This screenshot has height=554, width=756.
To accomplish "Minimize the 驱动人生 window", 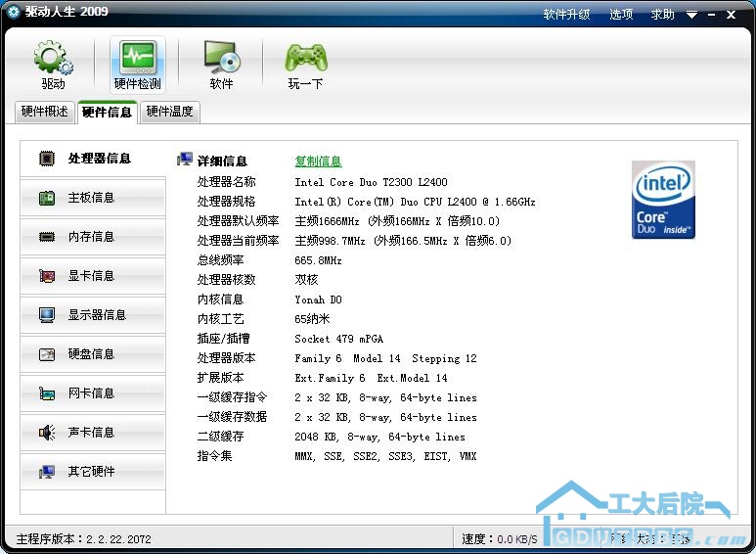I will coord(712,15).
